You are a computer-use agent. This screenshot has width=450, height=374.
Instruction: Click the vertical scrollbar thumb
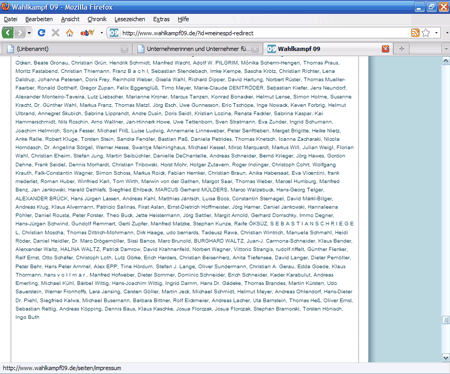click(x=446, y=320)
